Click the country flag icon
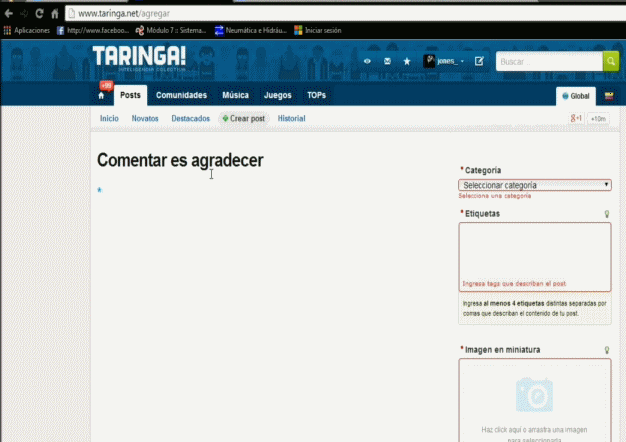Screen dimensions: 626x442 pos(609,96)
